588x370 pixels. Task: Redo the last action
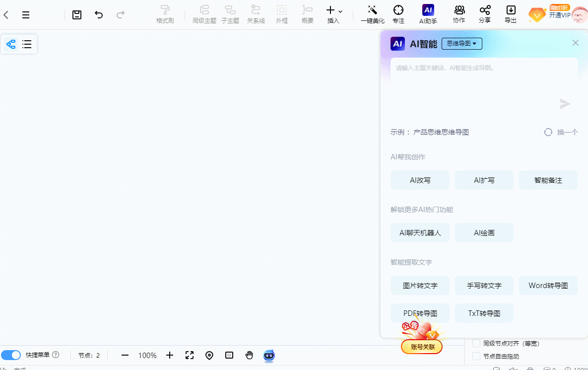[x=121, y=15]
